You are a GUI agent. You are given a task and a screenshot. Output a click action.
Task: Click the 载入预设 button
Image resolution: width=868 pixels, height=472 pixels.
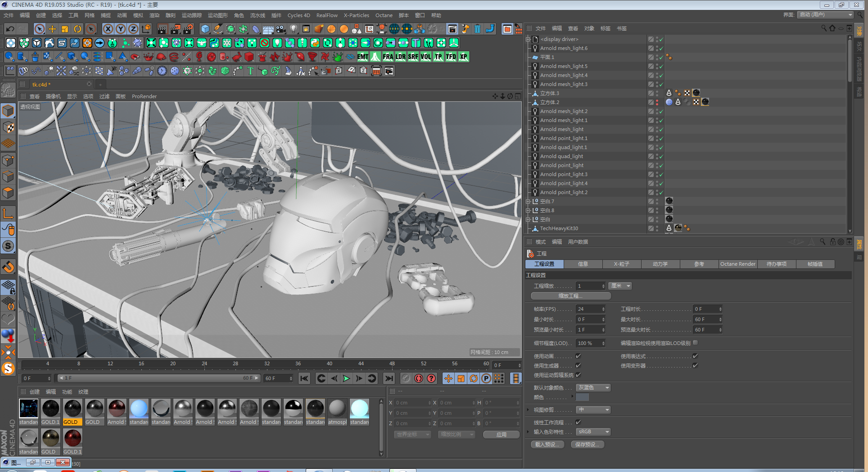[547, 445]
